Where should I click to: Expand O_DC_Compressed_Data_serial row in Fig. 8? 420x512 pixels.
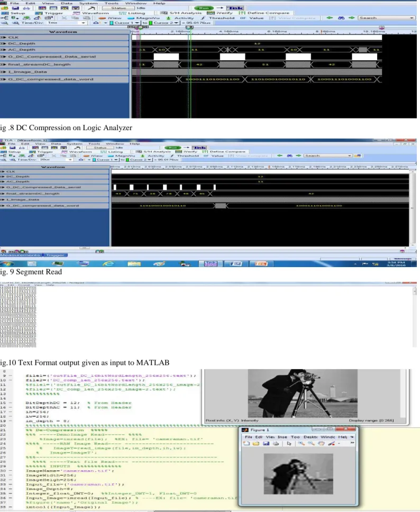[3, 57]
